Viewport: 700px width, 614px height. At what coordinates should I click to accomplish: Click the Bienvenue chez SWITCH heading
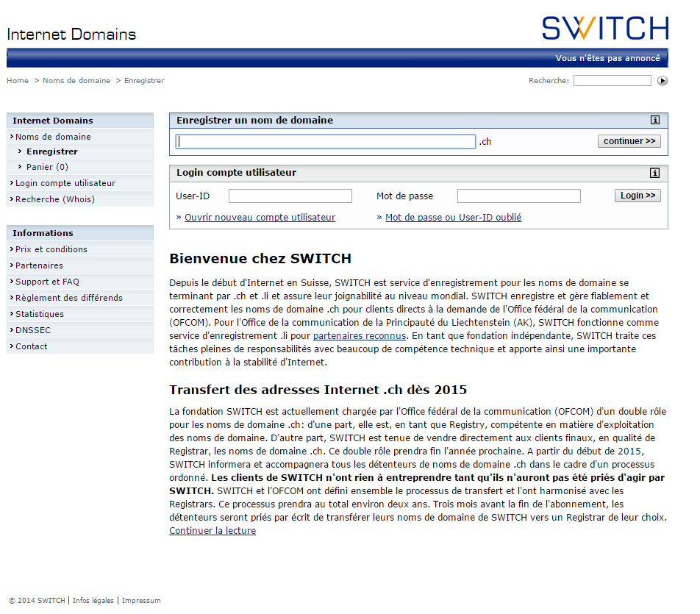click(x=260, y=259)
